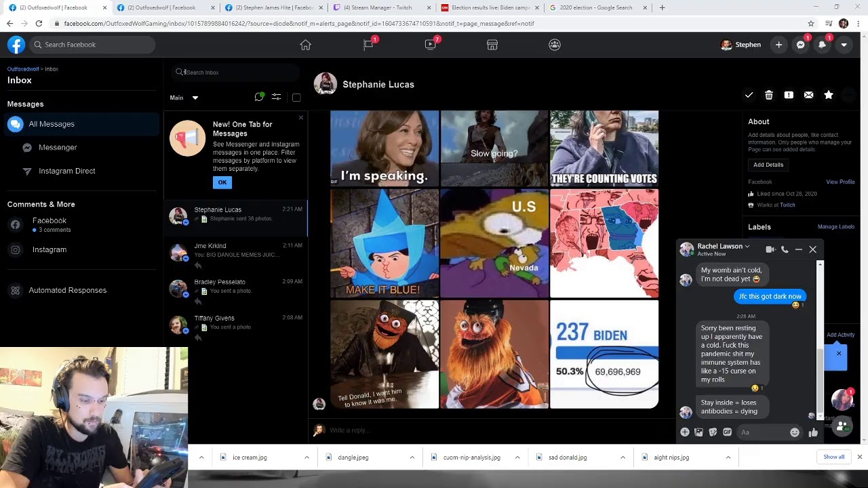Click the Add Activity link
Viewport: 868px width, 488px height.
[x=841, y=335]
